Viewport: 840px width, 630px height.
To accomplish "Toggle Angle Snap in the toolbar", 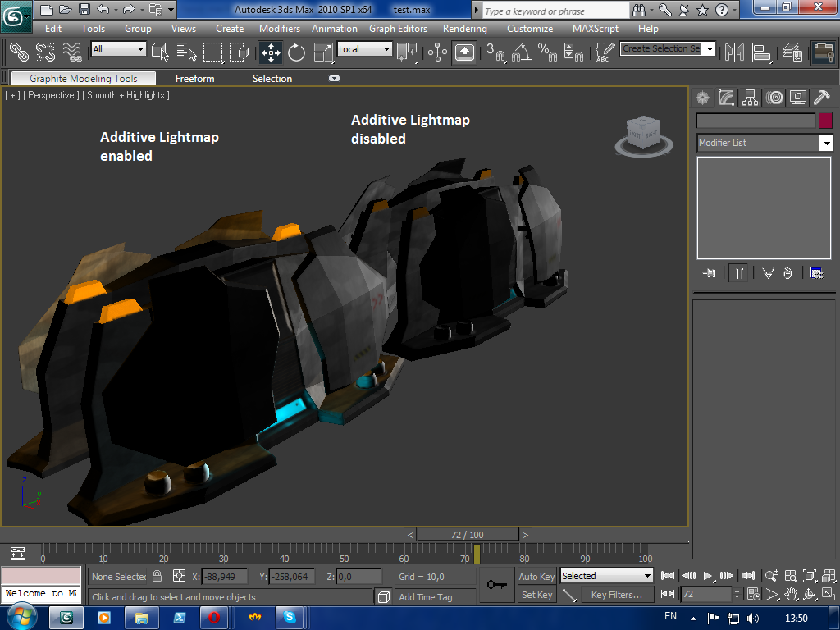I will [521, 52].
